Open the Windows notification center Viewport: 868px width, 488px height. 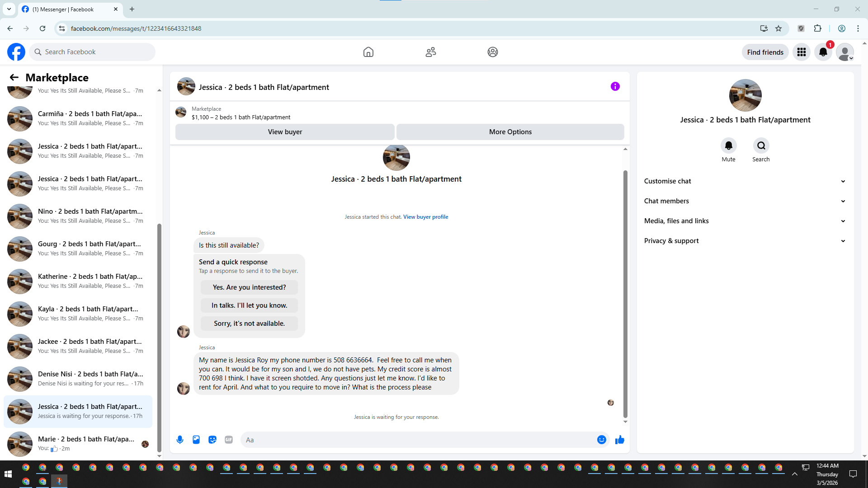pyautogui.click(x=853, y=474)
